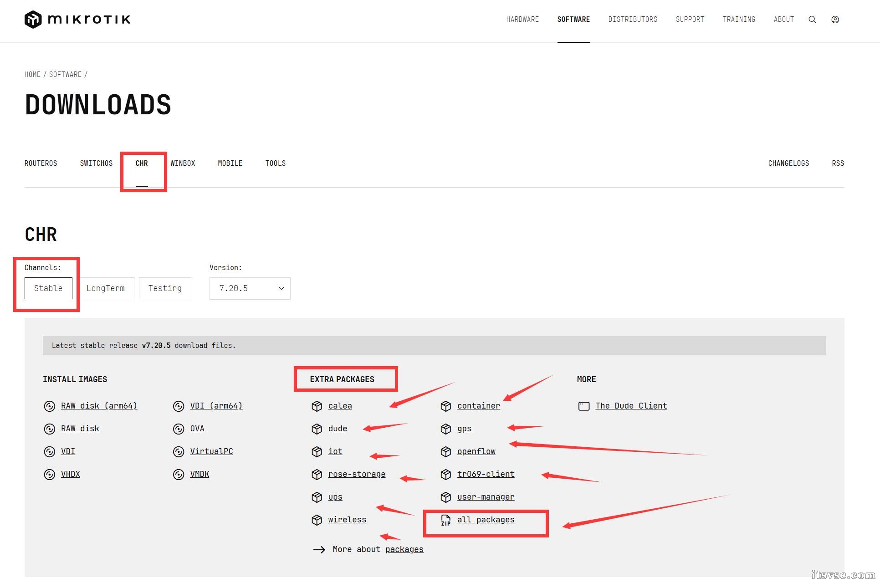880x588 pixels.
Task: Click the package cube icon beside calea
Action: tap(317, 406)
